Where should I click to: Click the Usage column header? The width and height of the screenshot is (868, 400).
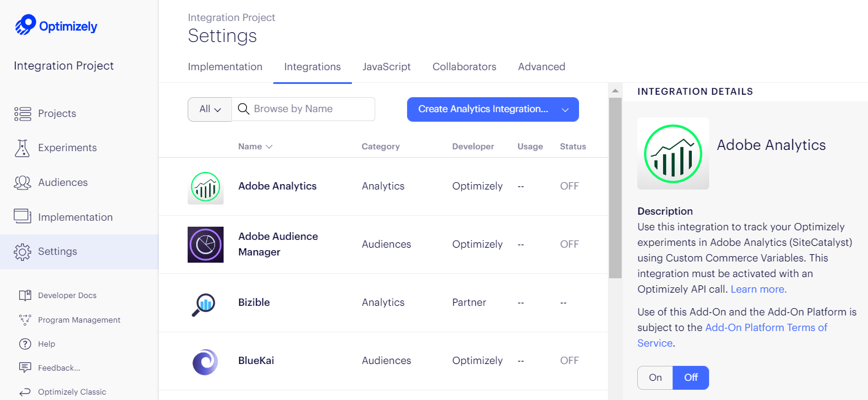(530, 146)
